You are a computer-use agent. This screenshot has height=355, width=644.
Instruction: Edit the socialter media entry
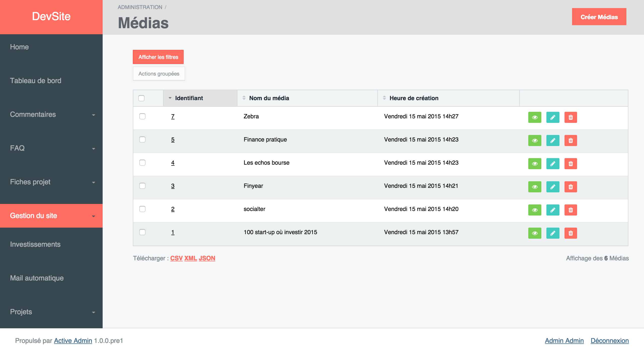[553, 210]
